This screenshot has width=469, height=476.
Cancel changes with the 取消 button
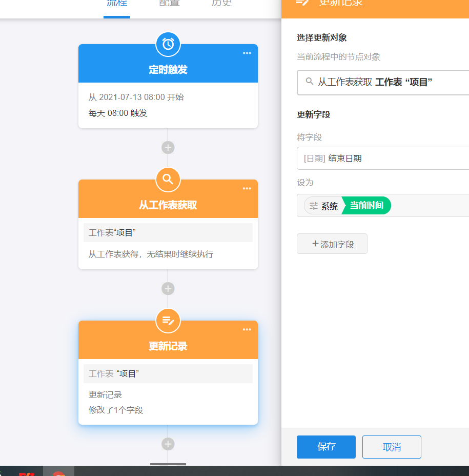[x=392, y=447]
